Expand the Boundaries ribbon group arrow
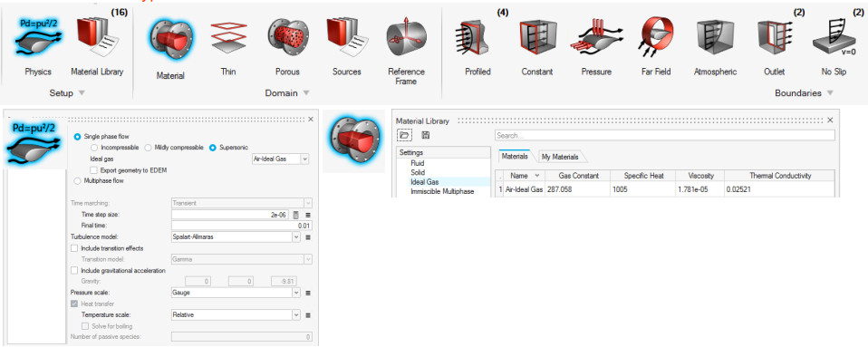The width and height of the screenshot is (868, 347). pyautogui.click(x=829, y=93)
